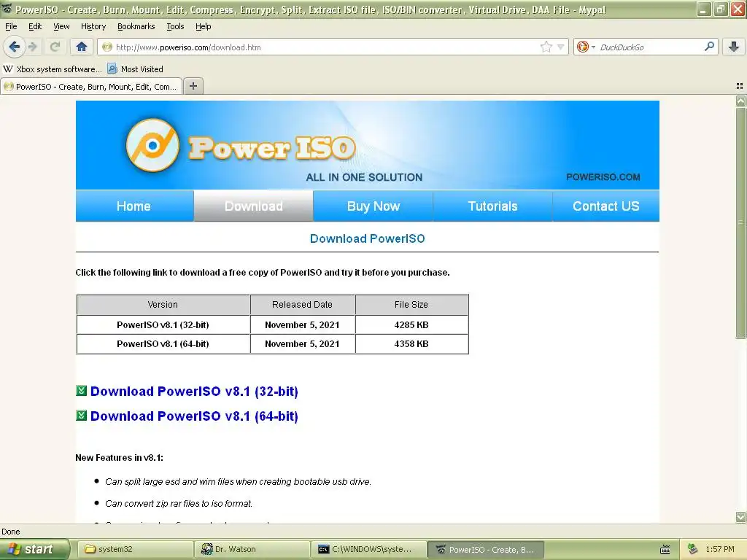The height and width of the screenshot is (560, 747).
Task: Go to the Buy Now site tab
Action: coord(373,206)
